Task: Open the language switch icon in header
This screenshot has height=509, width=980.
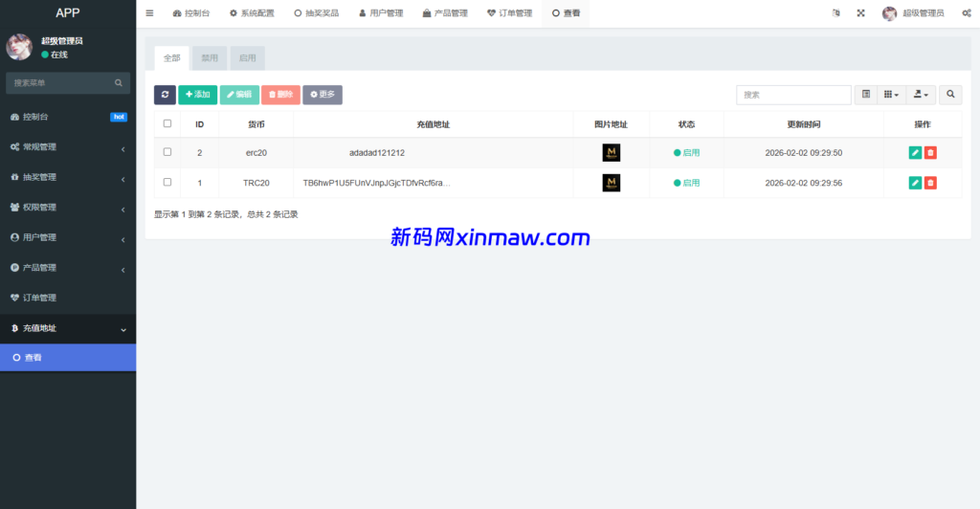Action: [835, 13]
